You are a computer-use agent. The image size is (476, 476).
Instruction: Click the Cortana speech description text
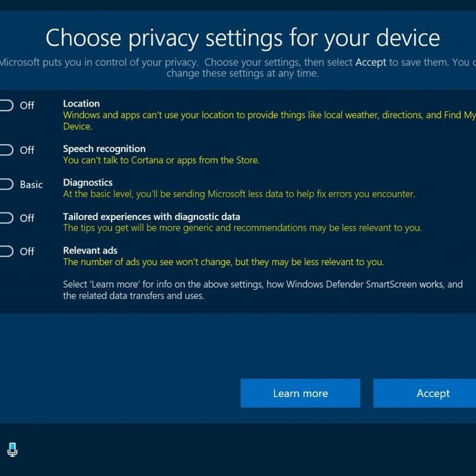click(x=161, y=161)
